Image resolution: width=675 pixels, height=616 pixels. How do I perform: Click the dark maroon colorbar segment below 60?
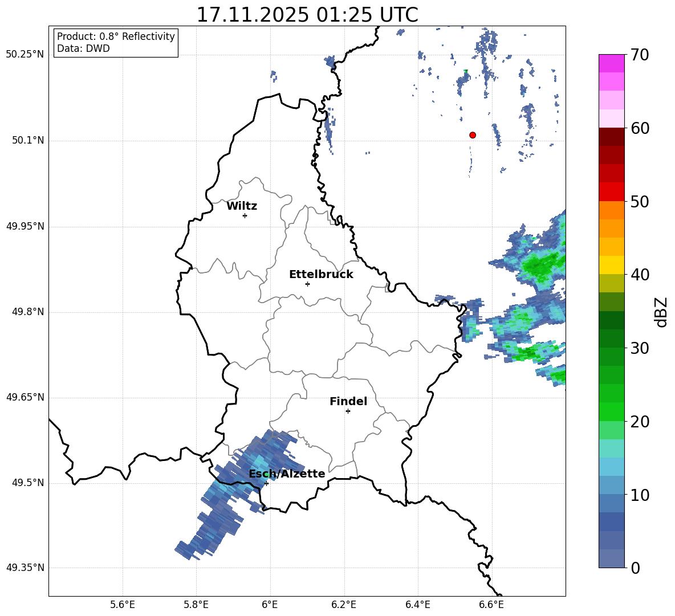(611, 137)
